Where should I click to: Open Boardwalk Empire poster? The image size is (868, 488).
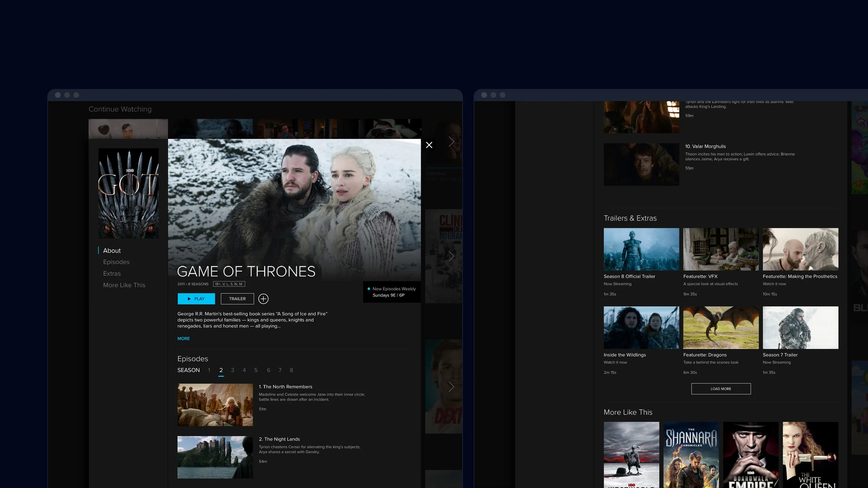tap(751, 455)
